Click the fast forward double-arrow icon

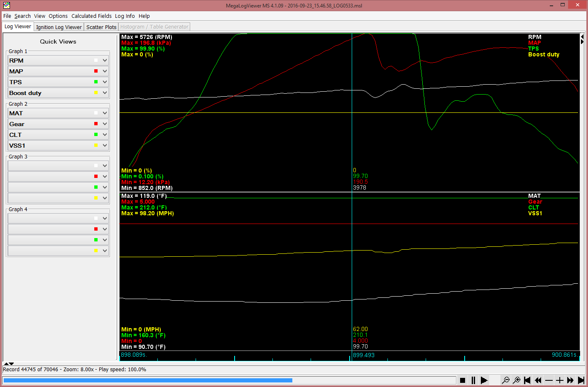point(570,380)
